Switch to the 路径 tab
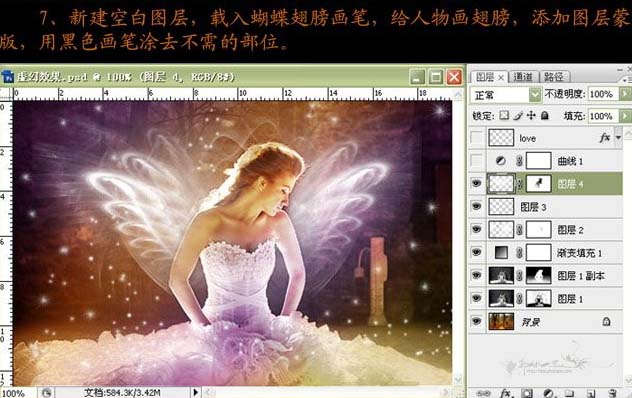The height and width of the screenshot is (398, 632). (554, 77)
